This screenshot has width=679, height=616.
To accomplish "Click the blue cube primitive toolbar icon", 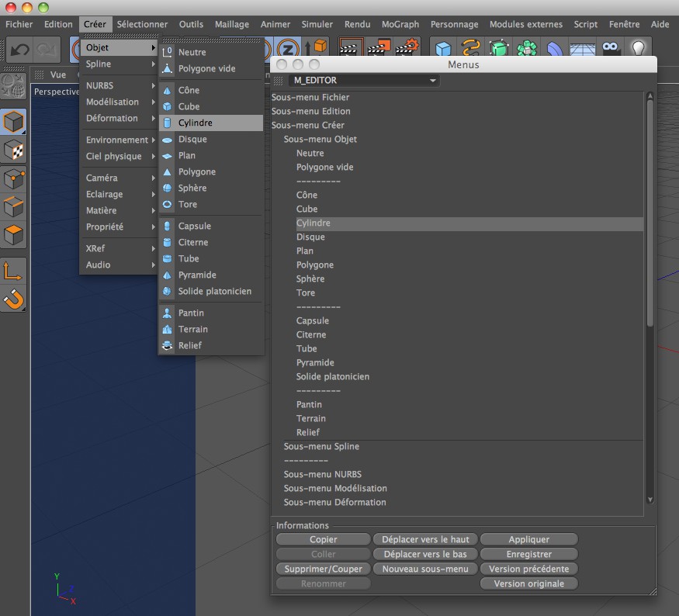I will click(443, 49).
